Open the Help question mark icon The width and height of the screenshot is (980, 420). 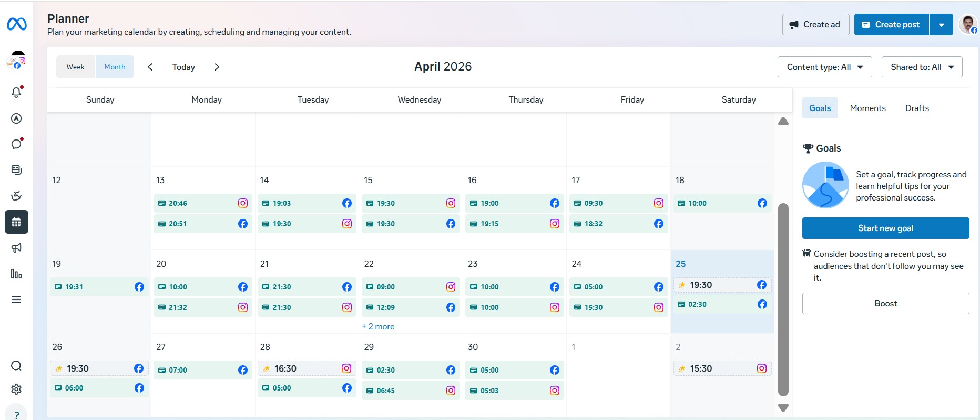tap(16, 414)
